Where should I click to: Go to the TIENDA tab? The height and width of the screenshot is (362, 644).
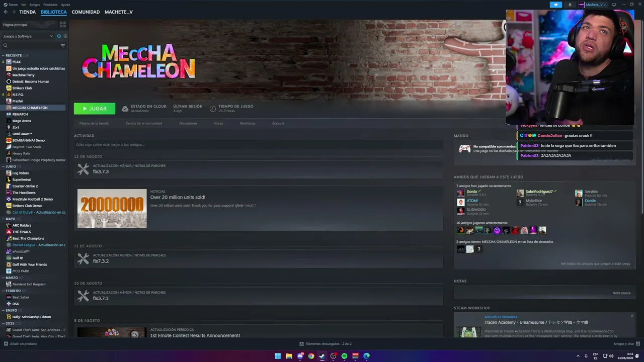[x=28, y=12]
